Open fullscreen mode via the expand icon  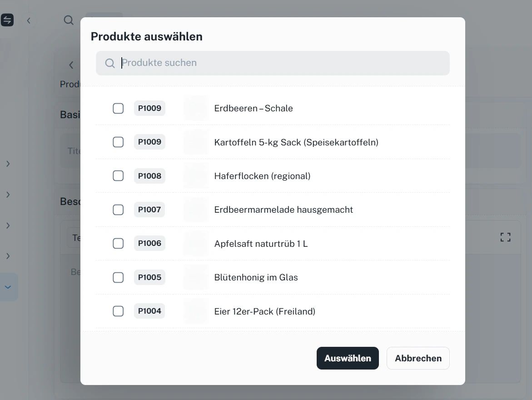(505, 237)
